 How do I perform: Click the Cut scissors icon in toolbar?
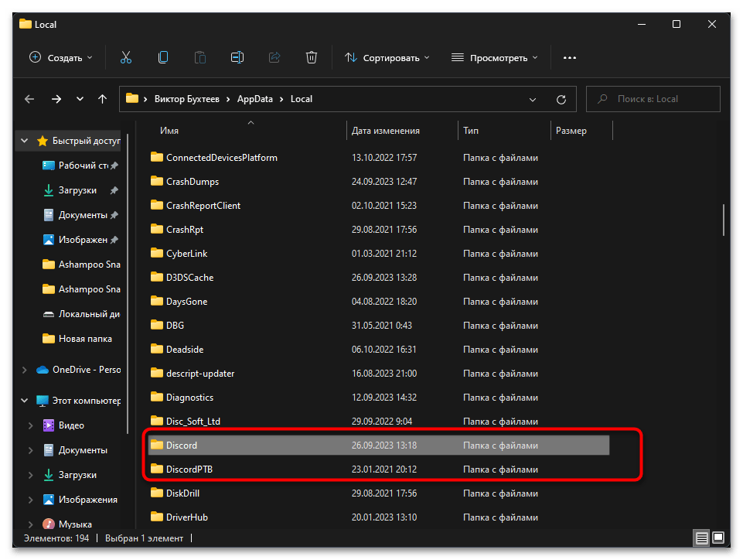pyautogui.click(x=126, y=57)
